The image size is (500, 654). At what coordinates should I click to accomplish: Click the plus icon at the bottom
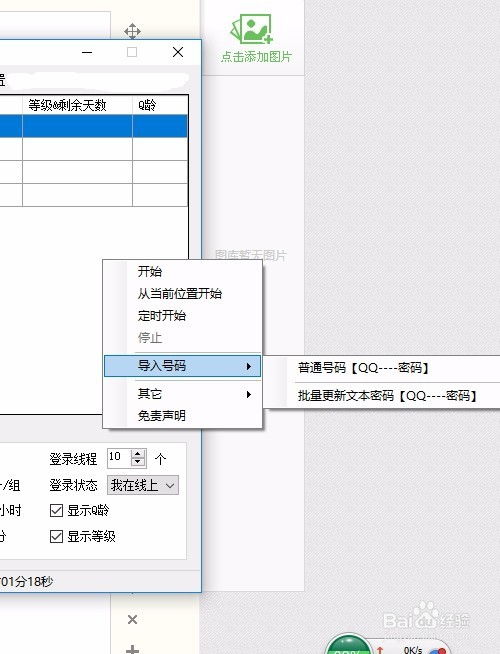132,649
